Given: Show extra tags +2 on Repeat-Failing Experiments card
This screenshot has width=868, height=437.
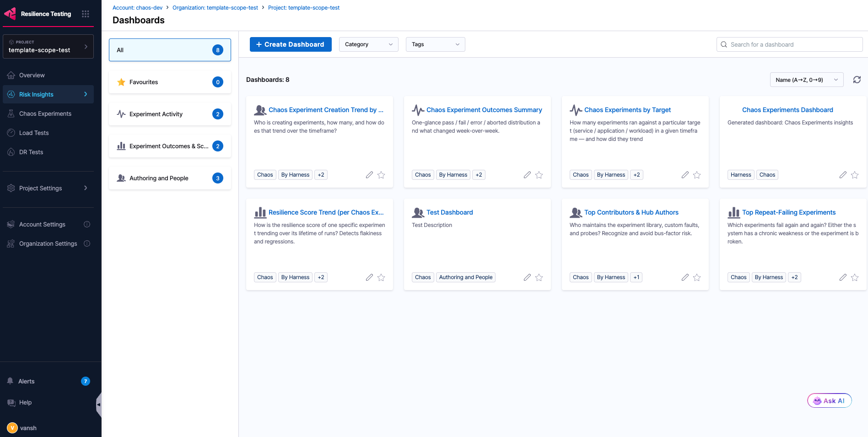Looking at the screenshot, I should click(x=795, y=277).
